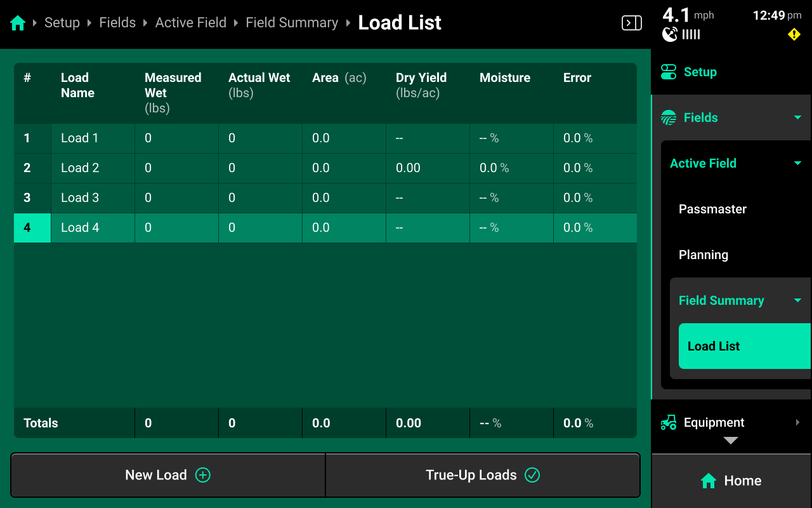Click the Equipment tractor icon
812x508 pixels.
(x=669, y=423)
